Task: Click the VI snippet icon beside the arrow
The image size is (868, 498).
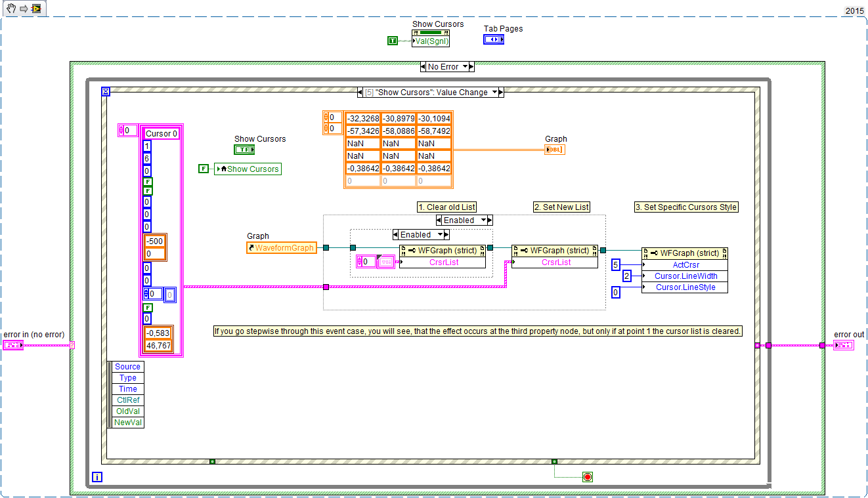Action: [x=36, y=9]
